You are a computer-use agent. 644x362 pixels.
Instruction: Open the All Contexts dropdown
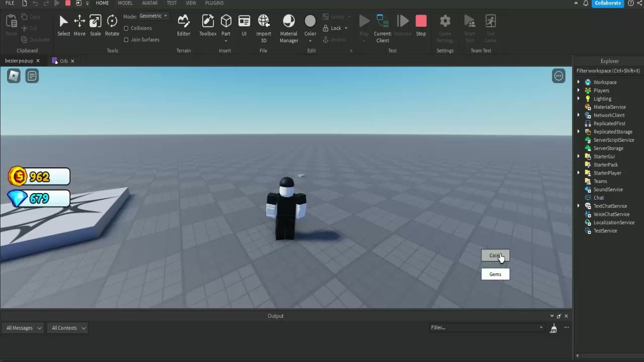[x=68, y=328]
